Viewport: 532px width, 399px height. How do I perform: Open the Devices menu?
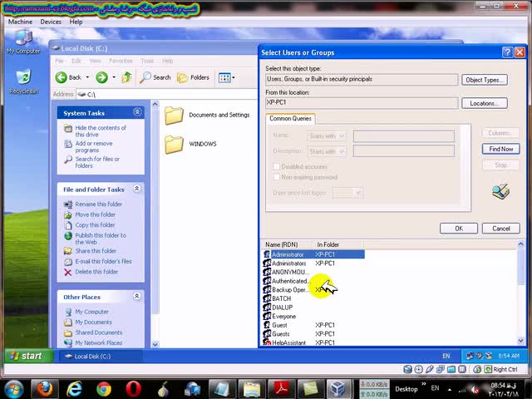click(x=51, y=22)
